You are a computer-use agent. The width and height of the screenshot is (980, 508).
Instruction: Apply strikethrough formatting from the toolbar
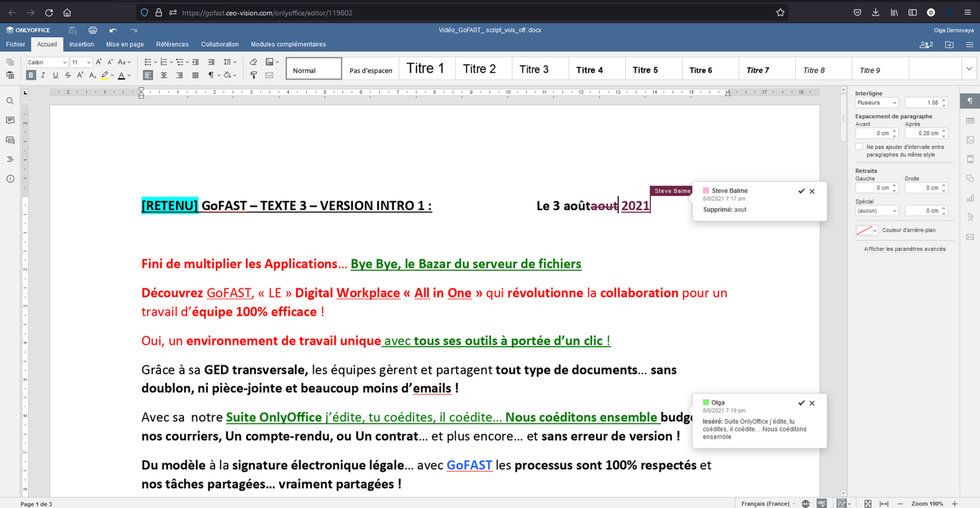pyautogui.click(x=67, y=75)
